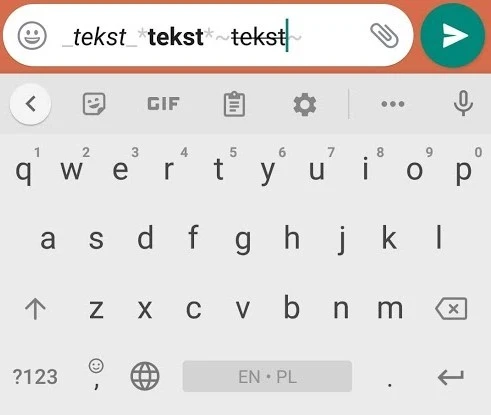Open the keyboard sticker panel
This screenshot has width=491, height=415.
94,104
